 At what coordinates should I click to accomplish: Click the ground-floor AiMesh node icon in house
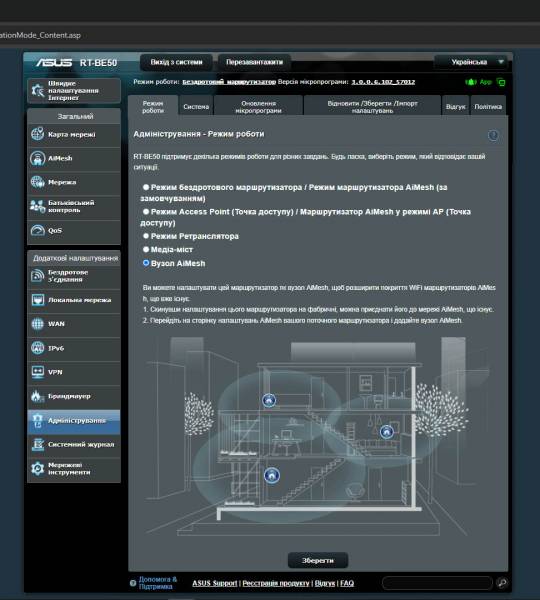point(272,476)
